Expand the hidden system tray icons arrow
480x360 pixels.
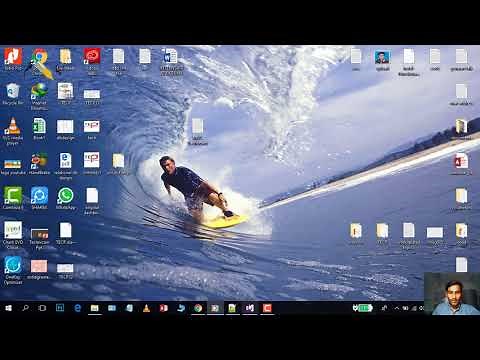(x=396, y=308)
